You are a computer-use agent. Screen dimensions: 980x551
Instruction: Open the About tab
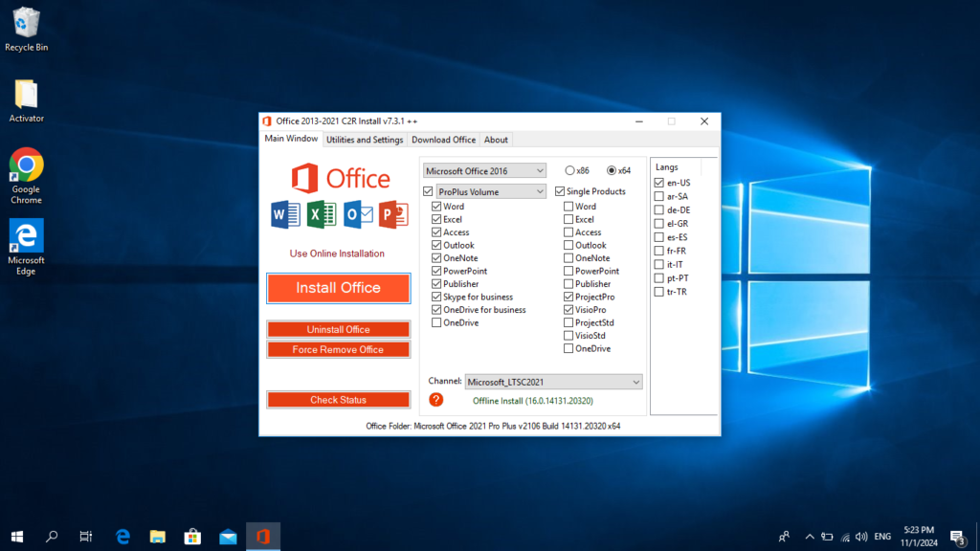(496, 140)
